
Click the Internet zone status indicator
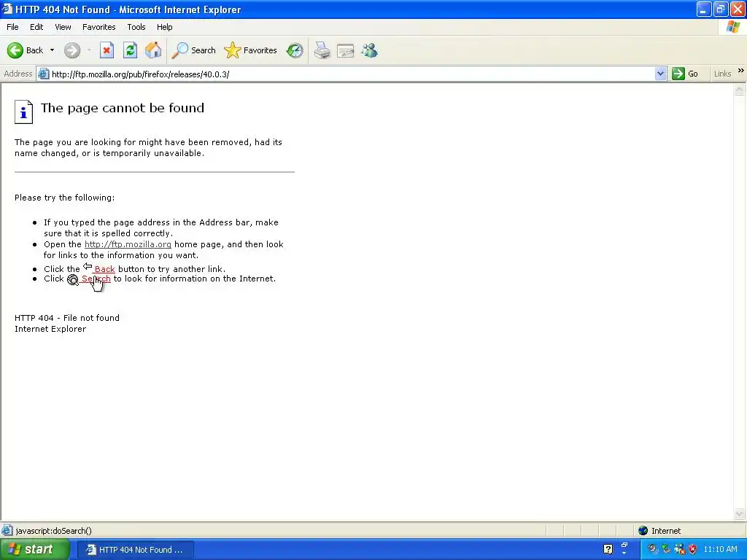click(659, 531)
